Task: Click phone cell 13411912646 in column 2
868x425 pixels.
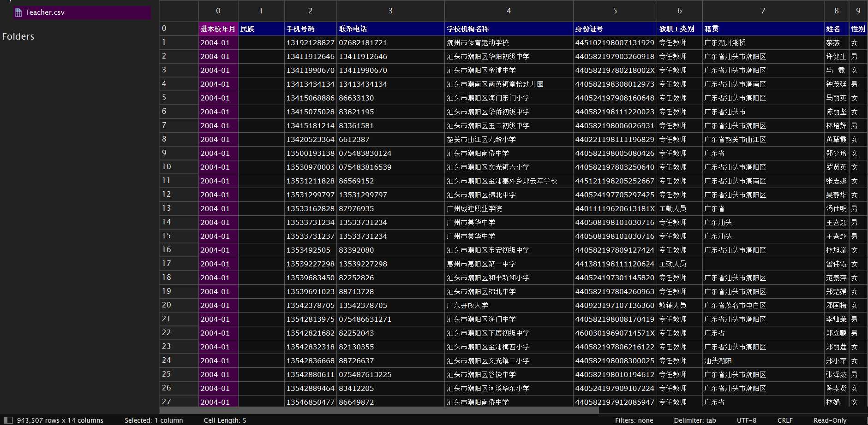Action: tap(311, 56)
